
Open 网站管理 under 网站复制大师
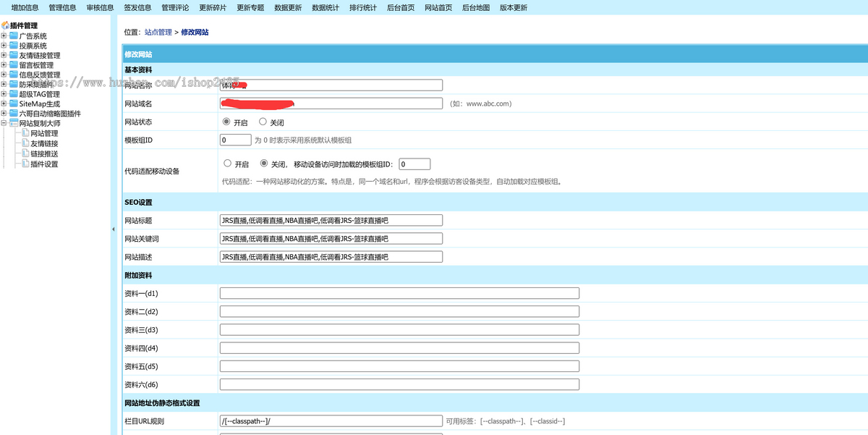tap(44, 133)
